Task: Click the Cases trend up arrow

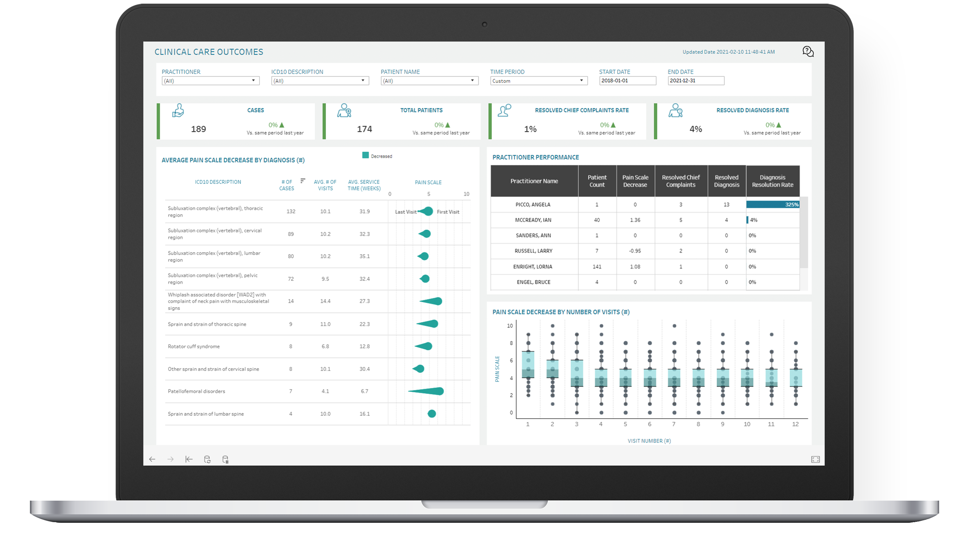Action: click(x=282, y=125)
